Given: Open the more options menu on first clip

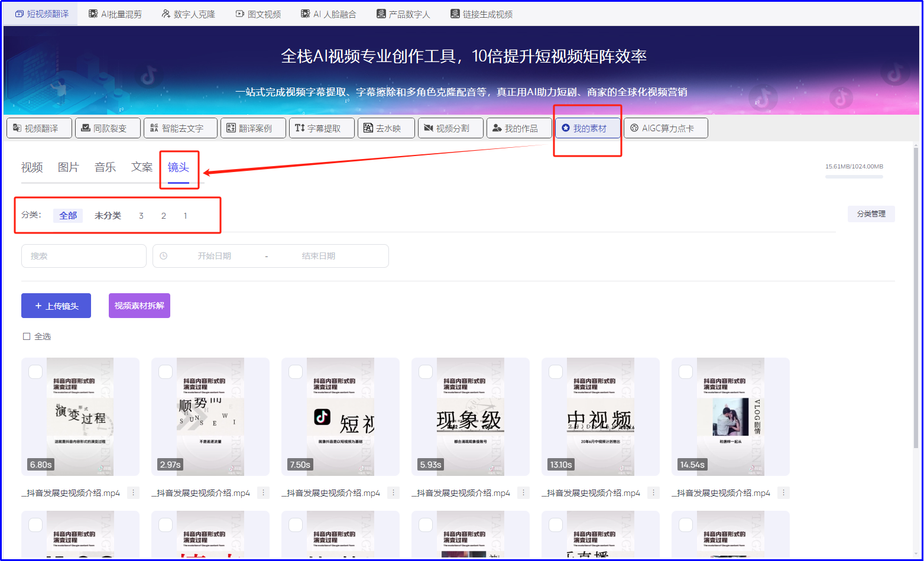Looking at the screenshot, I should (x=133, y=492).
